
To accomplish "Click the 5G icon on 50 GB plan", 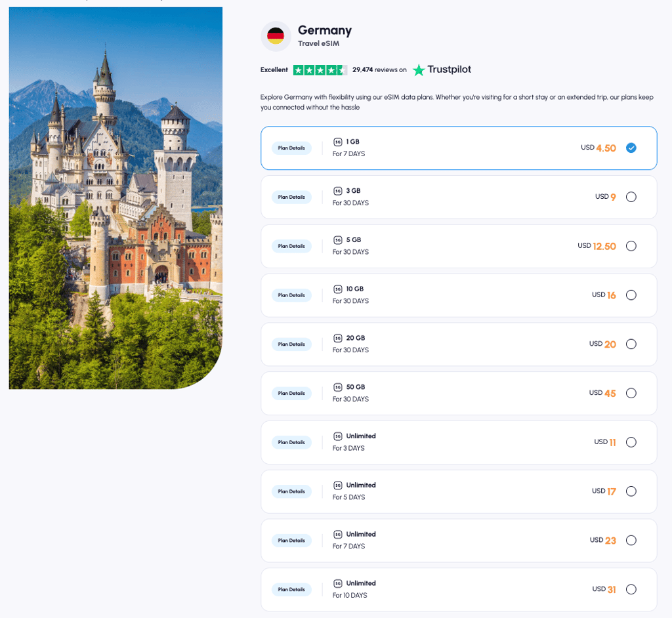I will (x=338, y=387).
